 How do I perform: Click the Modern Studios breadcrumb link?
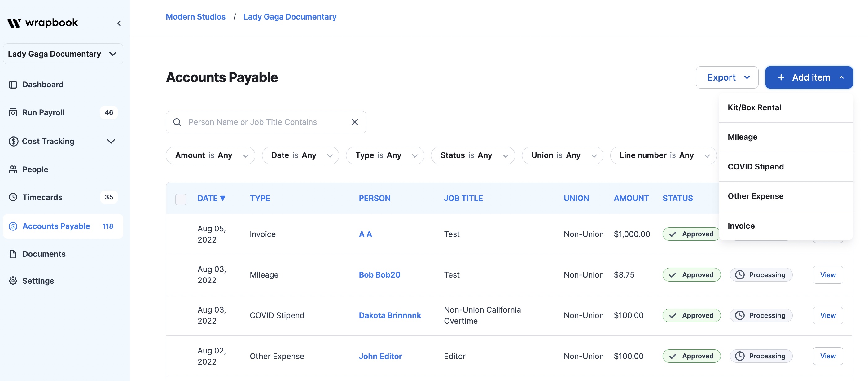click(x=195, y=16)
